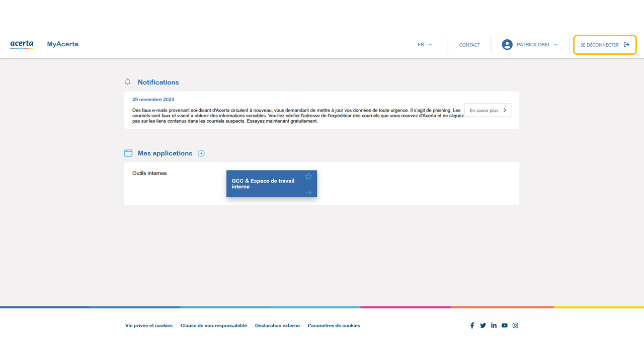Image resolution: width=644 pixels, height=362 pixels.
Task: Open the Facebook icon in footer
Action: pos(472,325)
